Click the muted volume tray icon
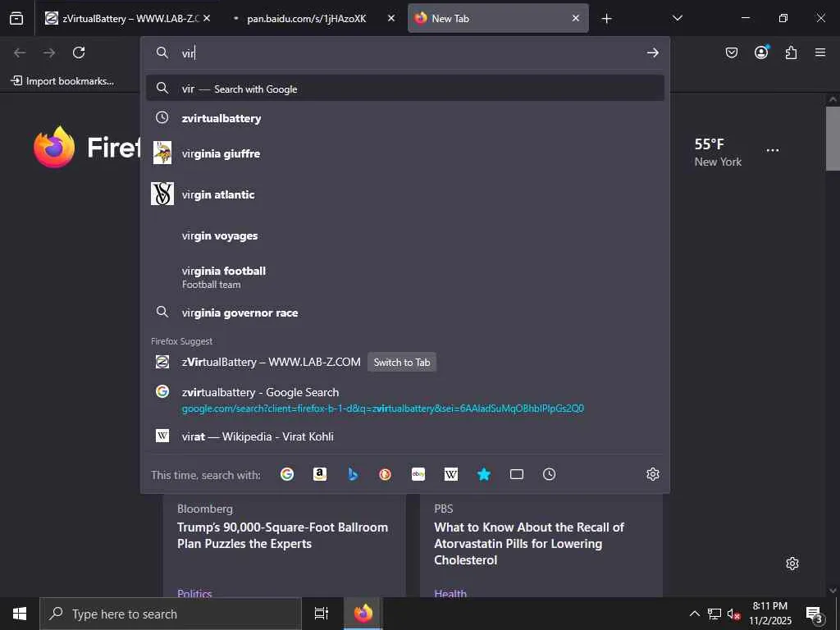840x630 pixels. pos(733,614)
